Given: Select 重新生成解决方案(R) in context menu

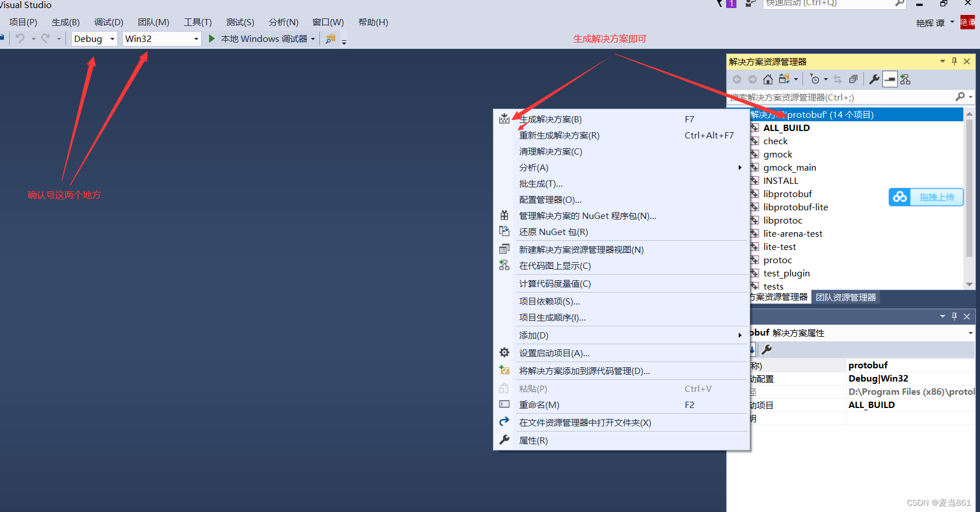Looking at the screenshot, I should 622,136.
